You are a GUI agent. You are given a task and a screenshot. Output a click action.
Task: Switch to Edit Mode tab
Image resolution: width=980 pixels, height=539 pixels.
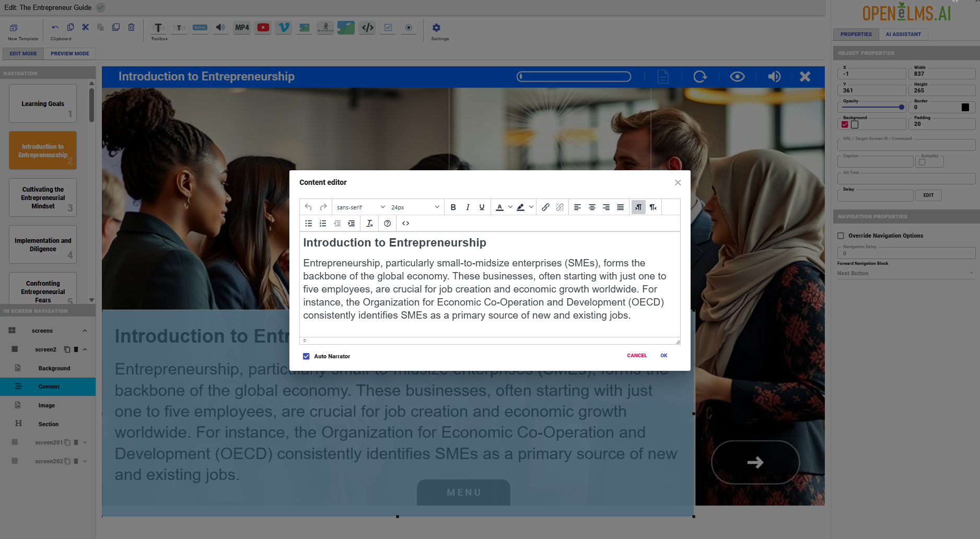tap(23, 53)
